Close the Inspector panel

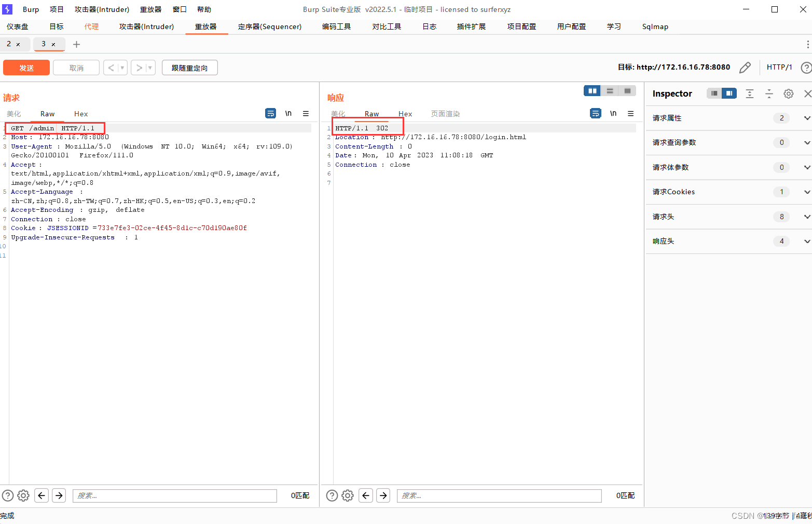tap(807, 93)
